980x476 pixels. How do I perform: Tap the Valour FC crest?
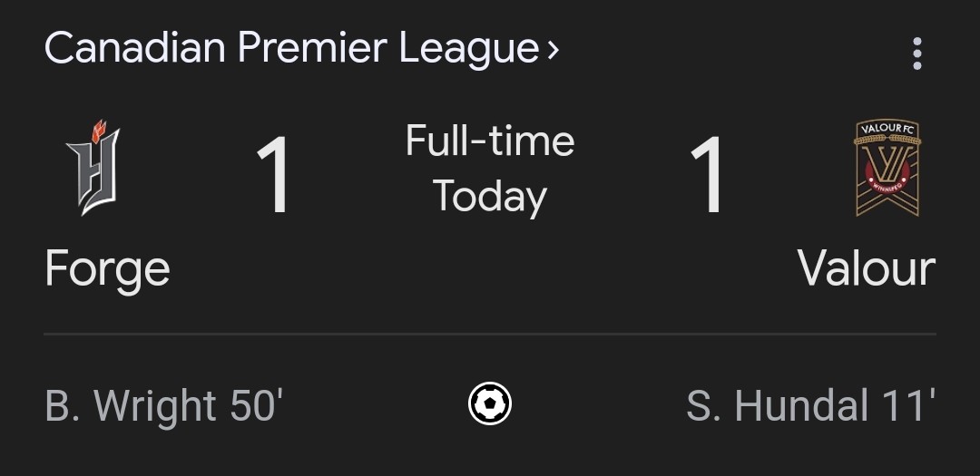pos(887,168)
